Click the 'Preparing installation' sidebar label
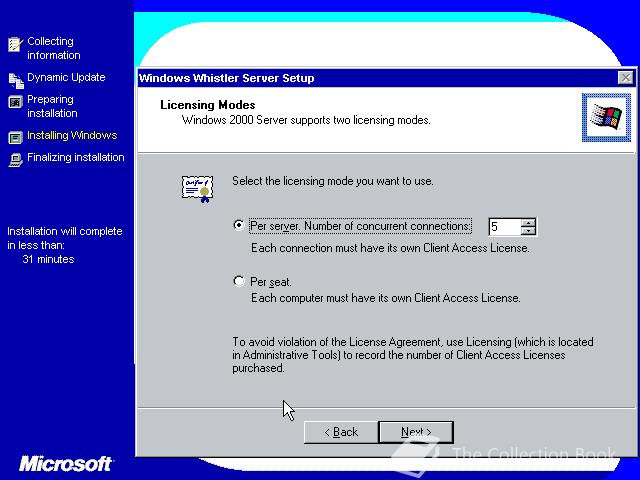640x480 pixels. point(52,106)
